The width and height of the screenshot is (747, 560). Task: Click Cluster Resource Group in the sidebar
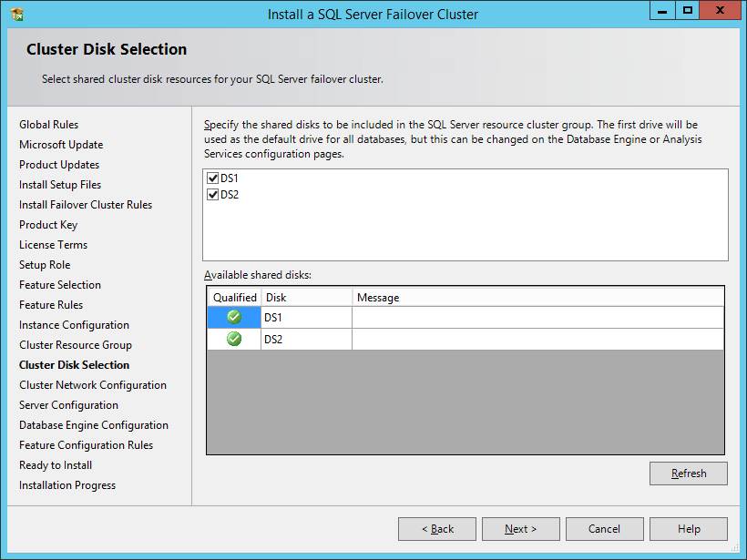[x=76, y=345]
